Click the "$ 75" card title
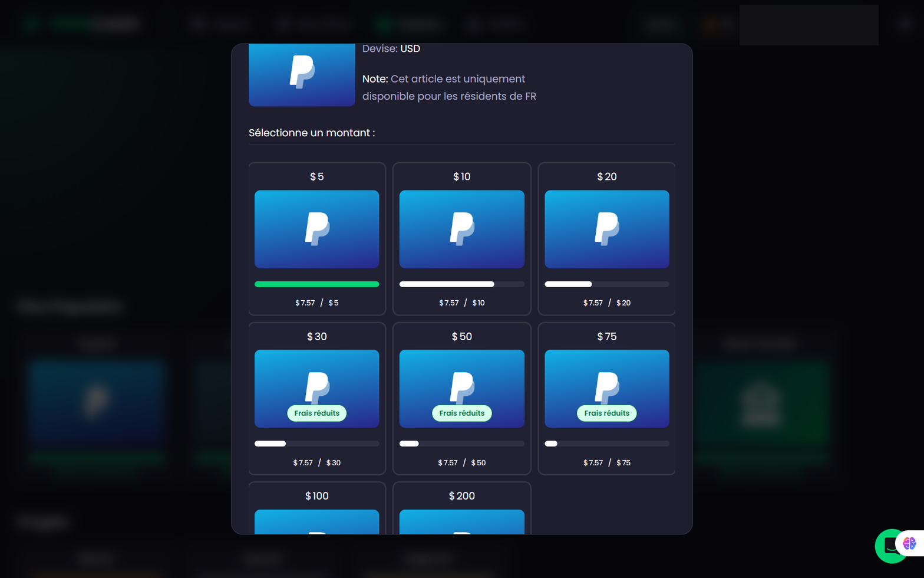This screenshot has height=578, width=924. 606,336
